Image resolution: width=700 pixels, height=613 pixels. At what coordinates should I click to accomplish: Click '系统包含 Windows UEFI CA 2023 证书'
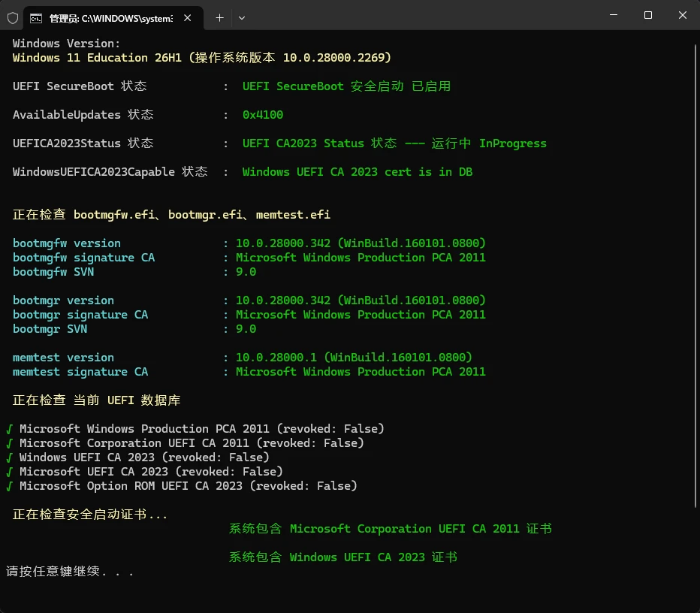coord(343,557)
